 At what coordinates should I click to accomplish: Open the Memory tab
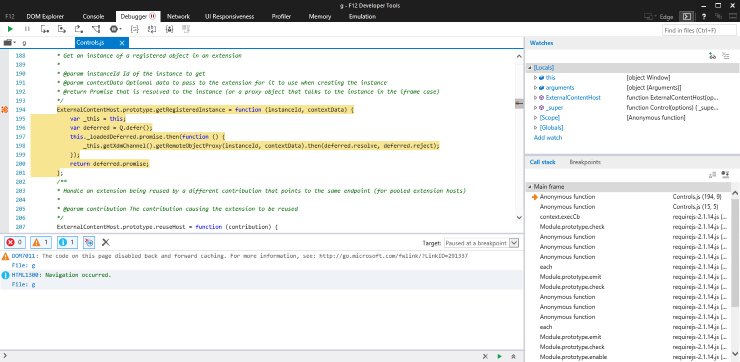[x=320, y=17]
